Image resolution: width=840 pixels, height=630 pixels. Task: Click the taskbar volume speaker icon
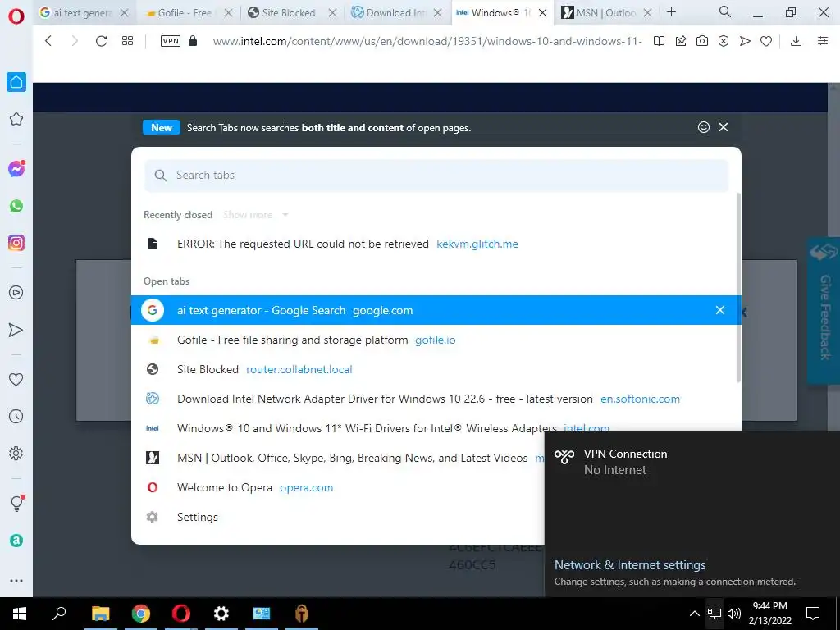click(734, 614)
